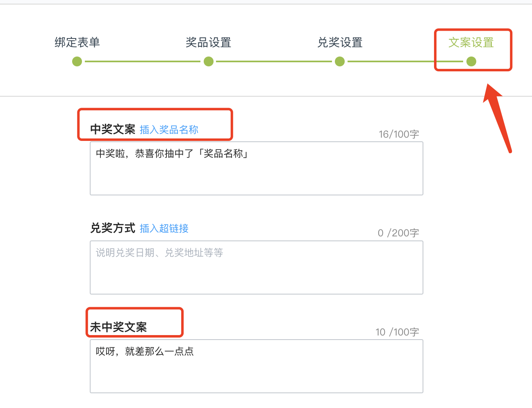Click the 兑奖设置 step dot
The width and height of the screenshot is (532, 408).
tap(340, 61)
